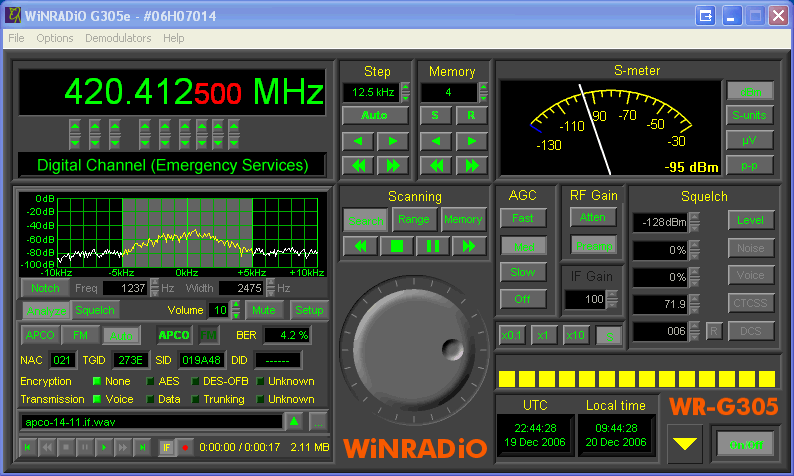The height and width of the screenshot is (476, 794).
Task: Open the Options menu
Action: [x=55, y=38]
